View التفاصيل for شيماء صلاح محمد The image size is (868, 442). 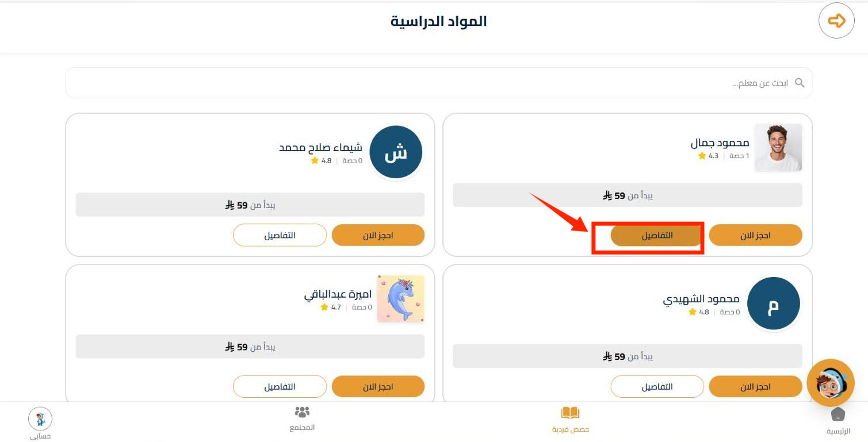coord(280,236)
